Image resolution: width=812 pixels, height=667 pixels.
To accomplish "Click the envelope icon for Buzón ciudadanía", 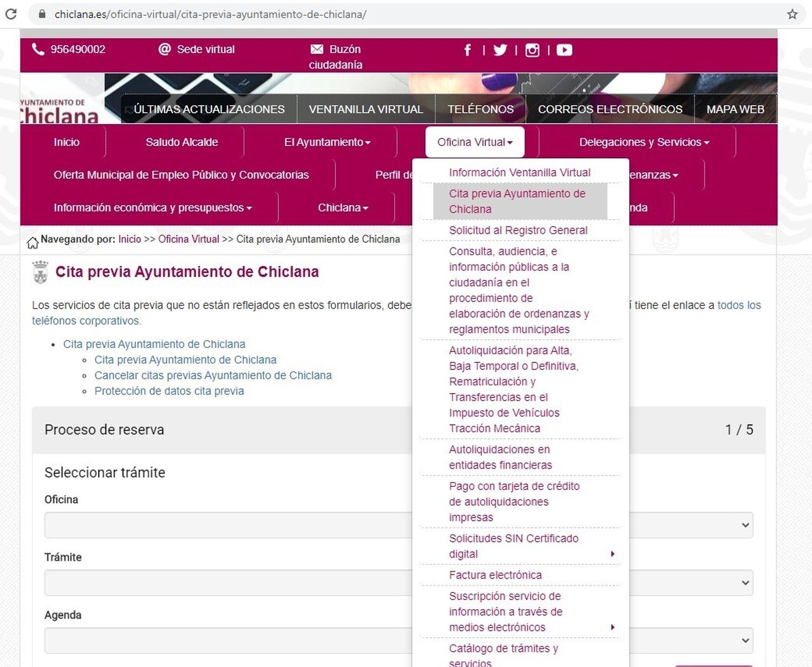I will [x=317, y=49].
